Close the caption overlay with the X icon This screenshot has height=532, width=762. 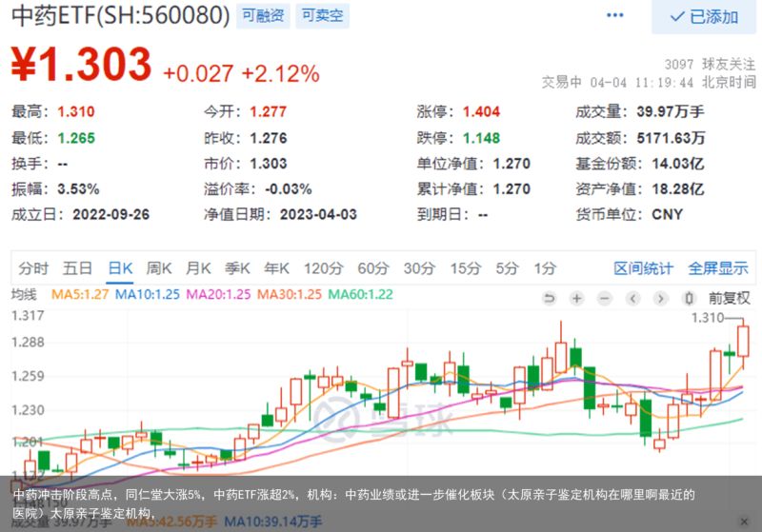click(x=744, y=522)
